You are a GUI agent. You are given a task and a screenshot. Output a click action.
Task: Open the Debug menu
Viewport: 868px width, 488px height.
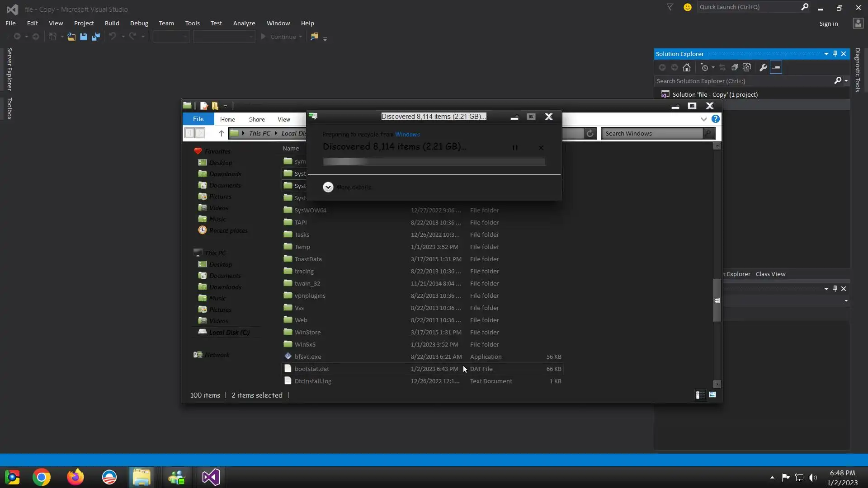tap(139, 23)
